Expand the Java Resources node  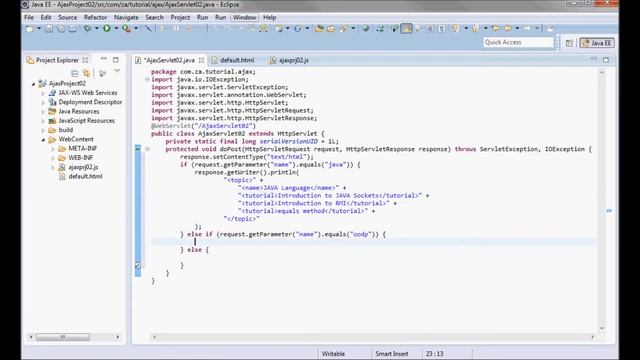pos(43,111)
